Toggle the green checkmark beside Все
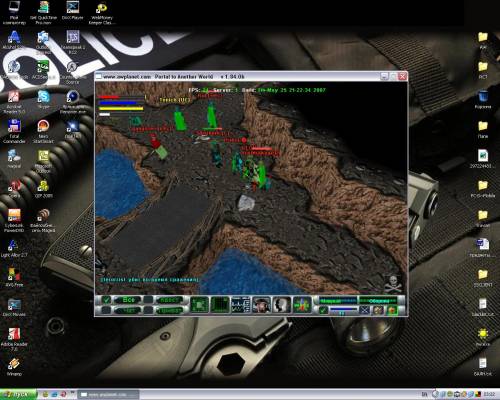500x400 pixels. point(106,300)
